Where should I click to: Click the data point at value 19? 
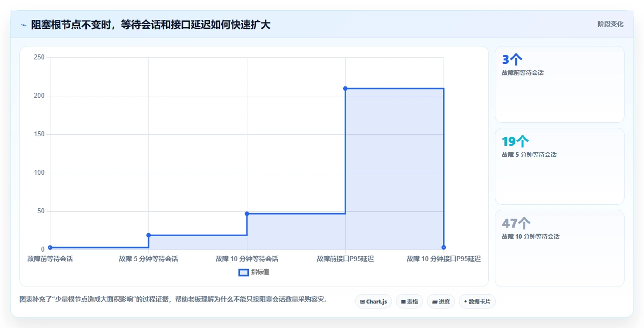pos(149,235)
